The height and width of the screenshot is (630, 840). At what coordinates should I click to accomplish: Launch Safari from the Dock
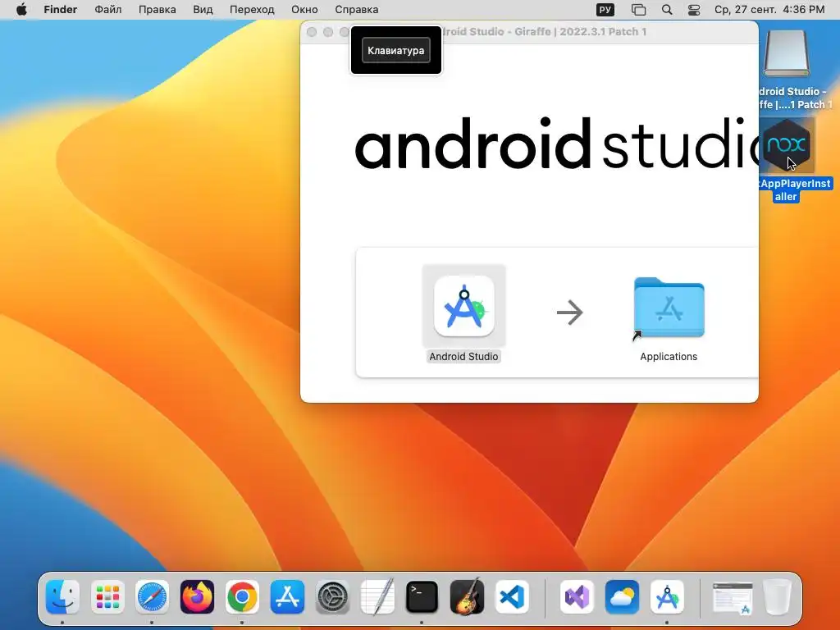click(x=152, y=597)
